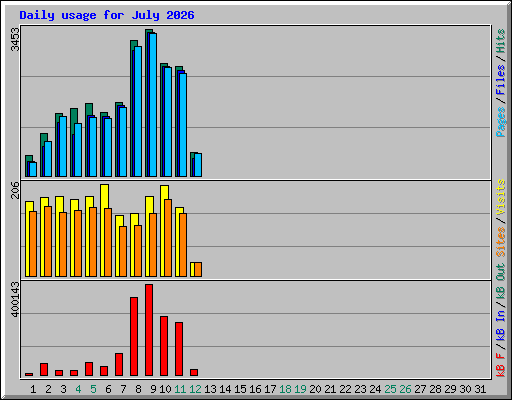This screenshot has height=400, width=512.
Task: Select the day 8 red kB bar
Action: [134, 337]
